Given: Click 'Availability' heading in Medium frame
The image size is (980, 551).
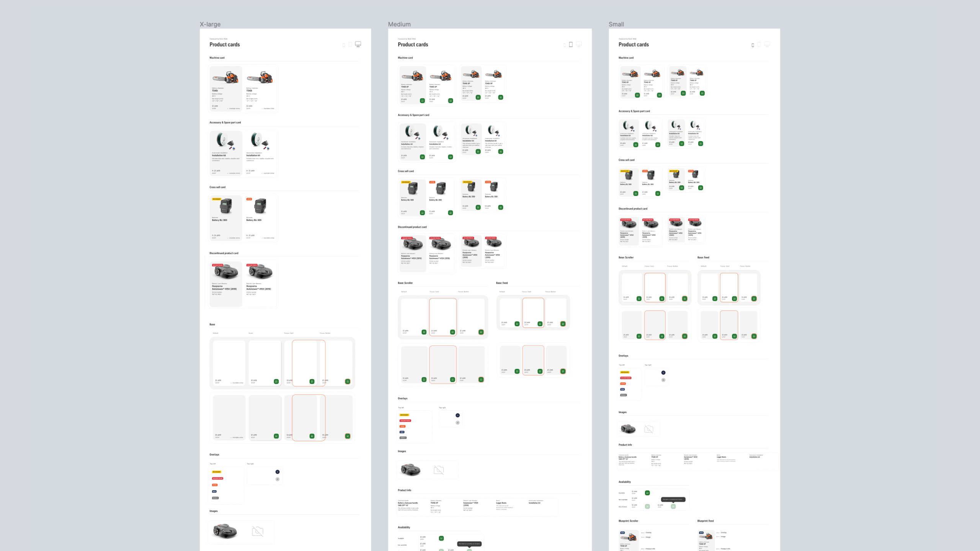Looking at the screenshot, I should coord(404,527).
